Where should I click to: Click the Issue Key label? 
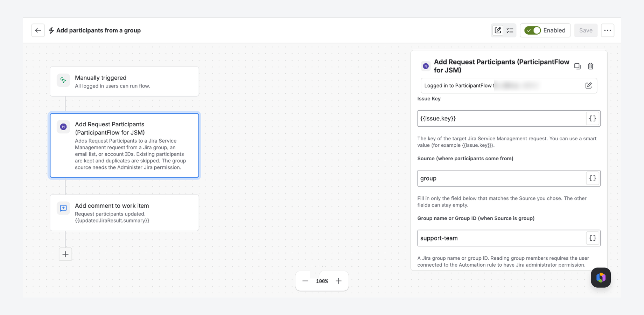coord(429,99)
